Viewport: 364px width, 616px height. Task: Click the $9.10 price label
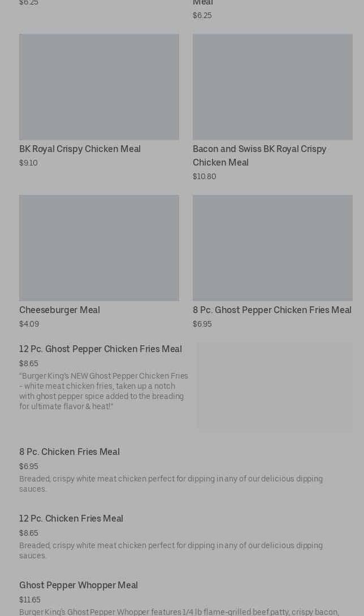tap(28, 163)
